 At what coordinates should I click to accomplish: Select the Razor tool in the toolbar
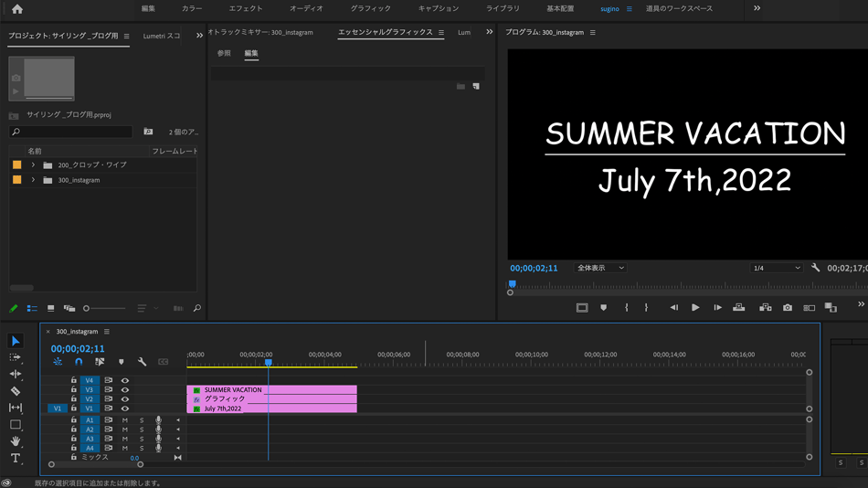click(x=16, y=391)
